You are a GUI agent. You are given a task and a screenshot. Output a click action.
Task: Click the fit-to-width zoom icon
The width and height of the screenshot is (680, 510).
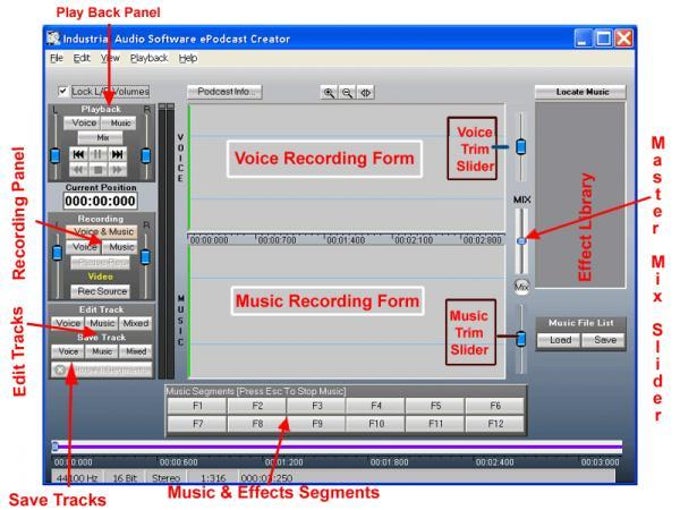365,93
